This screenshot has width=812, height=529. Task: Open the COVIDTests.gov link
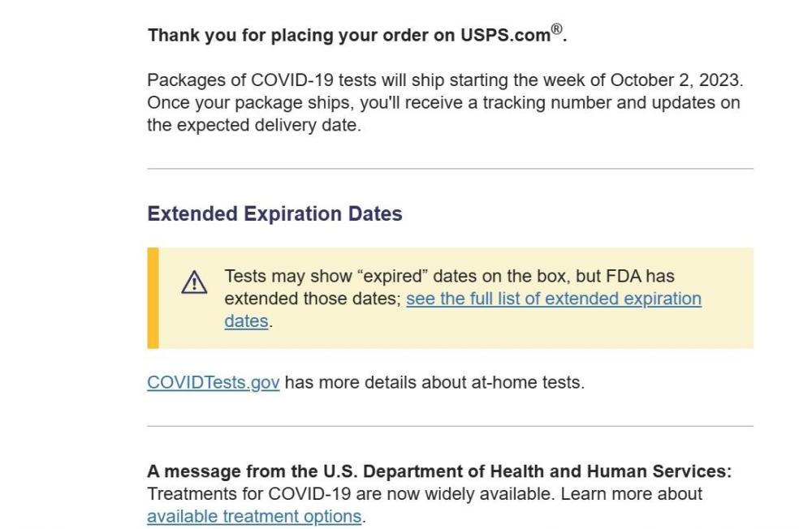(x=213, y=382)
